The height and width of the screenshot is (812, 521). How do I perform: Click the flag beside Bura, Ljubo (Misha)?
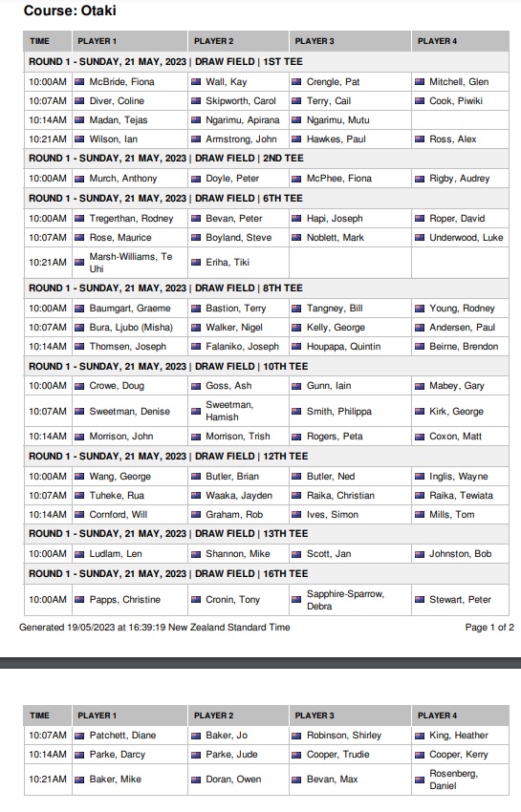click(79, 328)
